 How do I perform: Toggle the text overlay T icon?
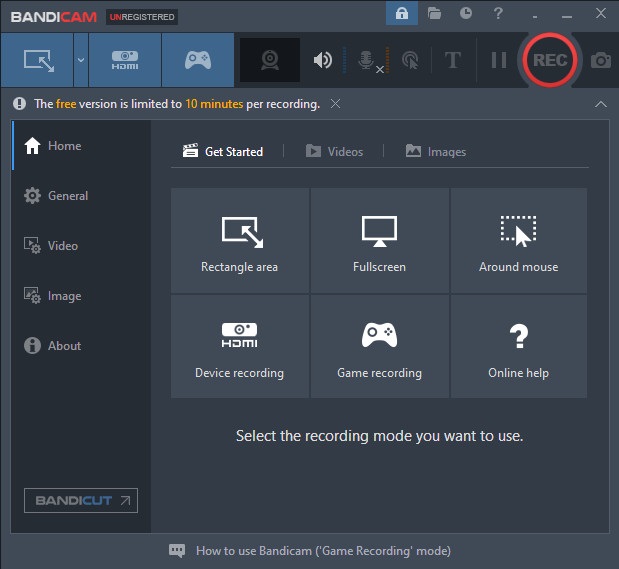coord(452,60)
